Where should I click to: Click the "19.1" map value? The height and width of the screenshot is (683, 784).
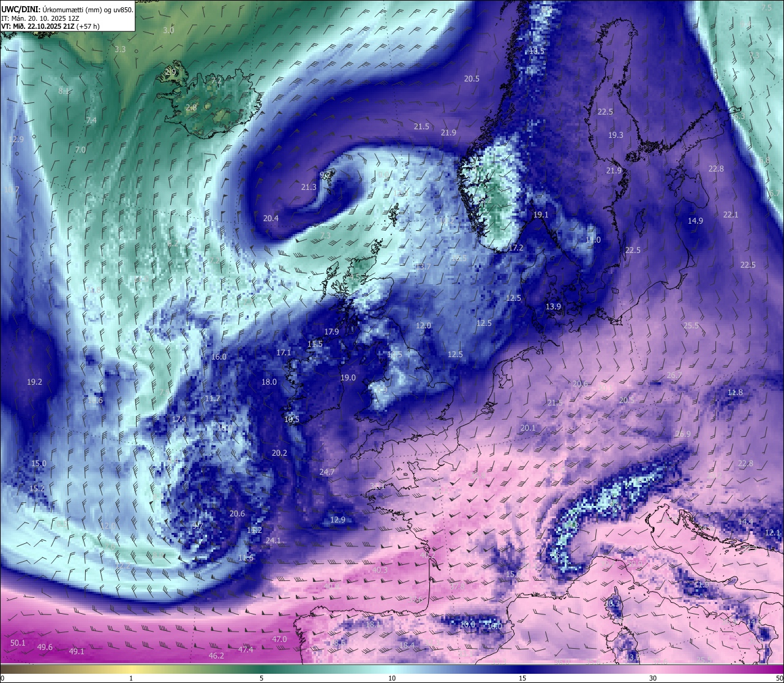click(x=541, y=214)
